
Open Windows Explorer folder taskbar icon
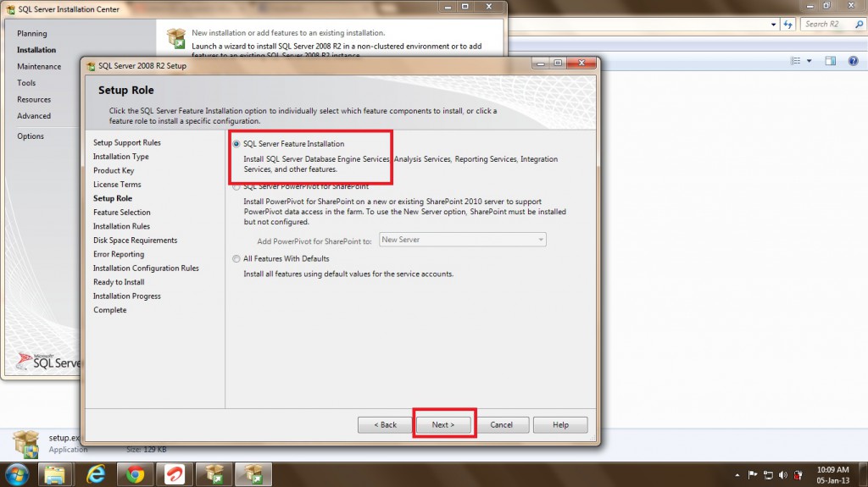tap(56, 473)
